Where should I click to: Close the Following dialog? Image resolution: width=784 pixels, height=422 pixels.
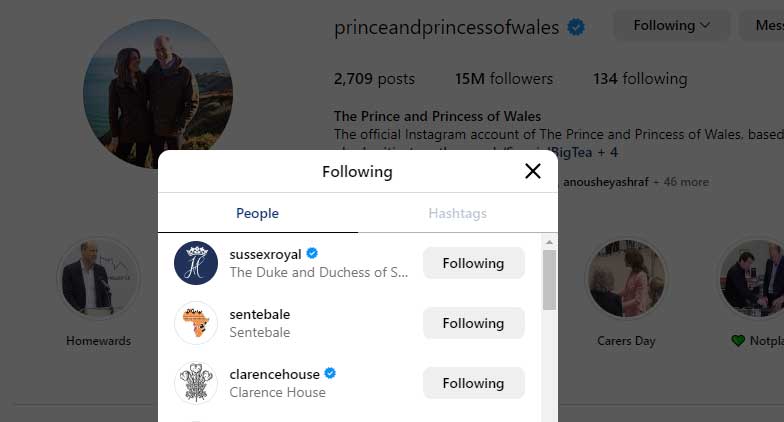[533, 171]
